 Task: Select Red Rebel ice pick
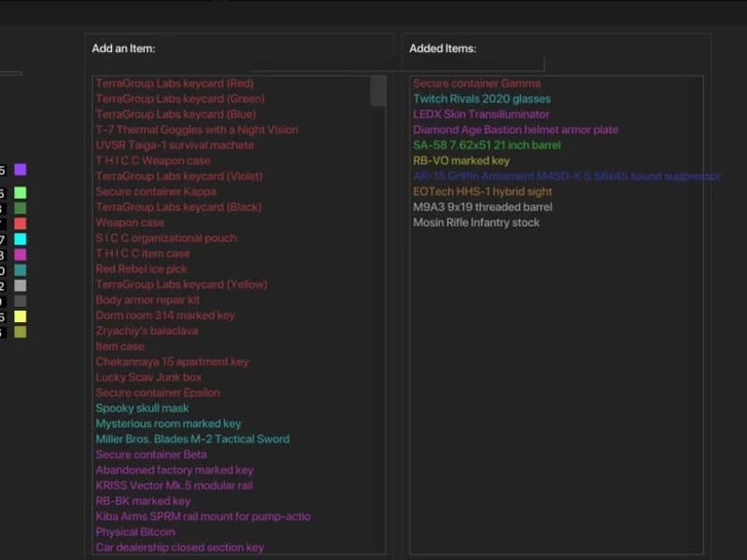click(142, 269)
